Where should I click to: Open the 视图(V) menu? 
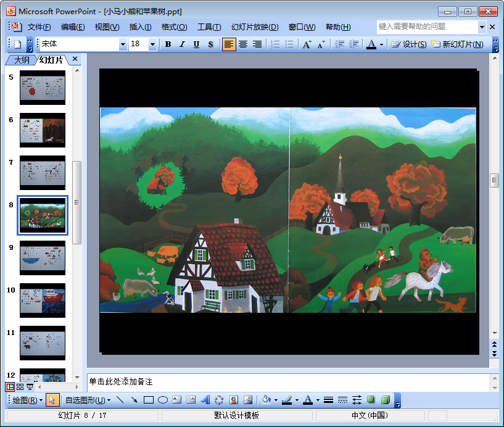coord(107,27)
